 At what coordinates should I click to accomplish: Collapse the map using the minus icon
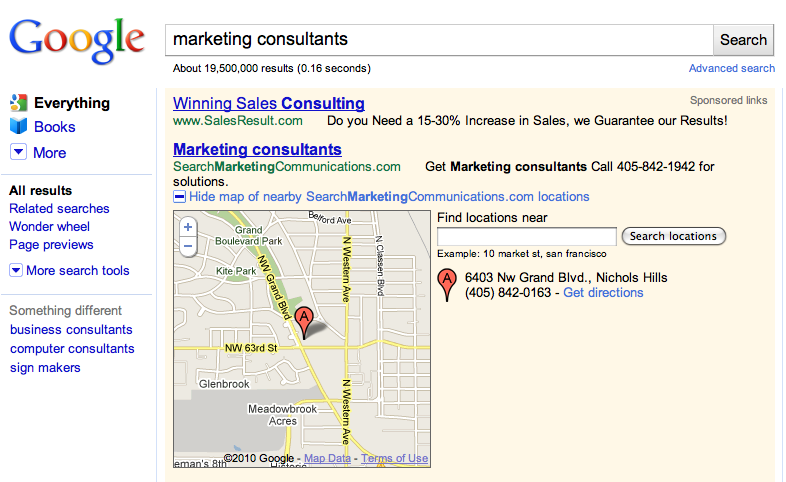point(180,197)
